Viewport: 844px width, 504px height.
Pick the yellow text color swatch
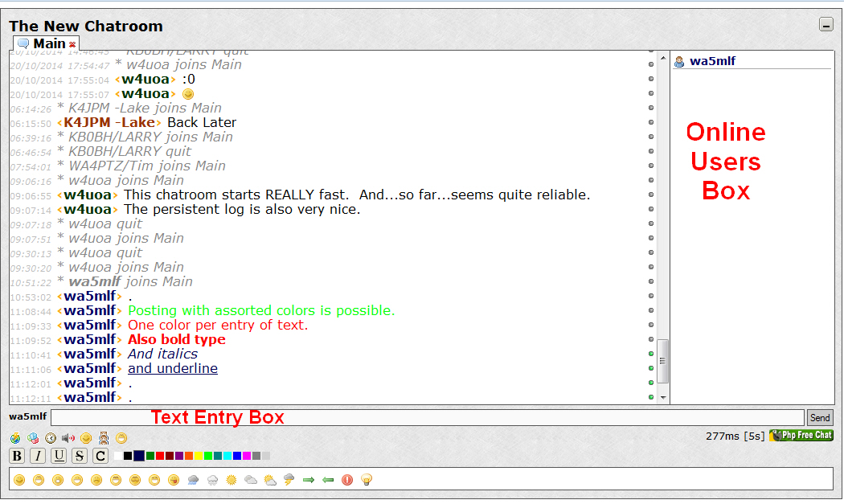click(x=199, y=456)
